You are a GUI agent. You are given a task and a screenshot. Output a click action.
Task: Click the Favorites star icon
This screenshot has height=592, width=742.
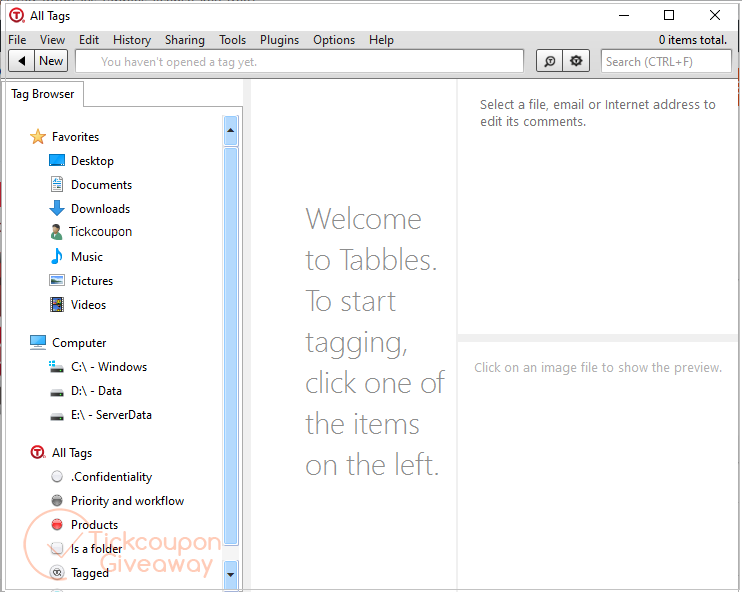[x=38, y=137]
